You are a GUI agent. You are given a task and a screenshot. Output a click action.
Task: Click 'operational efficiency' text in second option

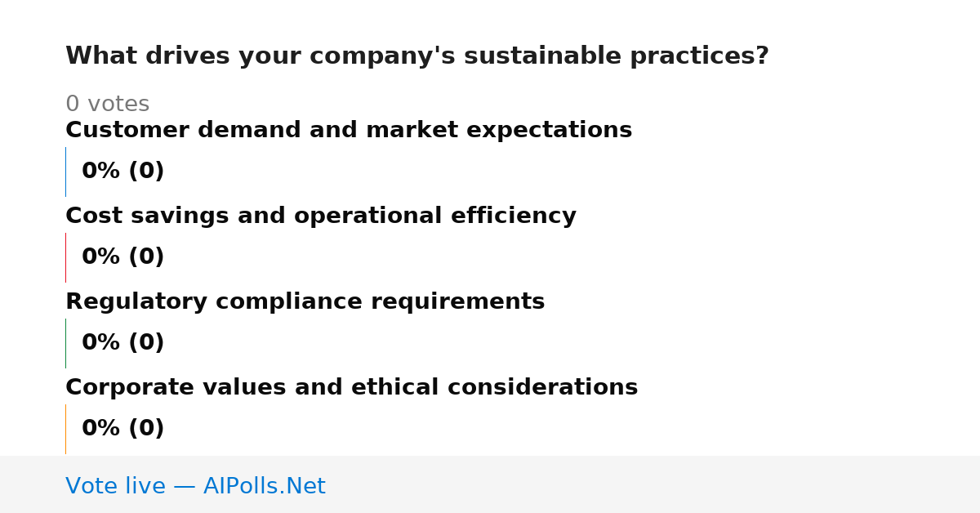click(x=435, y=216)
